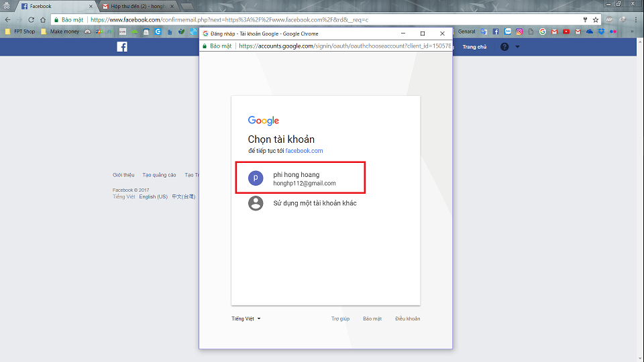Open the blue G bookmark on left
Image resolution: width=644 pixels, height=362 pixels.
pos(158,32)
